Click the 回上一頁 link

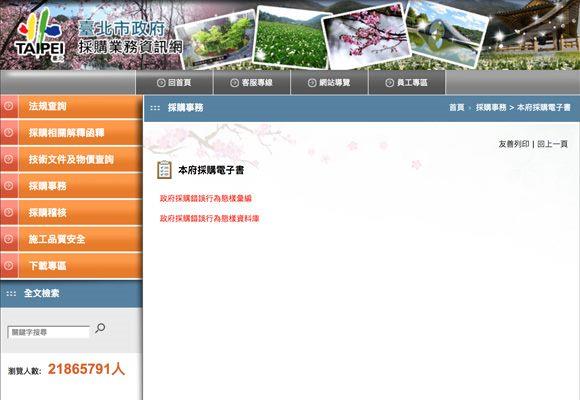point(552,144)
